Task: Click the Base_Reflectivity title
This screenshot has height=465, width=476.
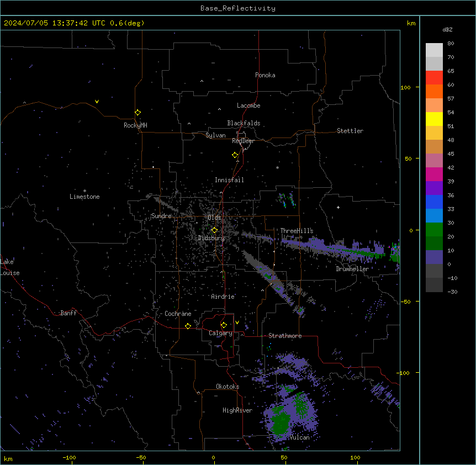Action: [x=238, y=8]
